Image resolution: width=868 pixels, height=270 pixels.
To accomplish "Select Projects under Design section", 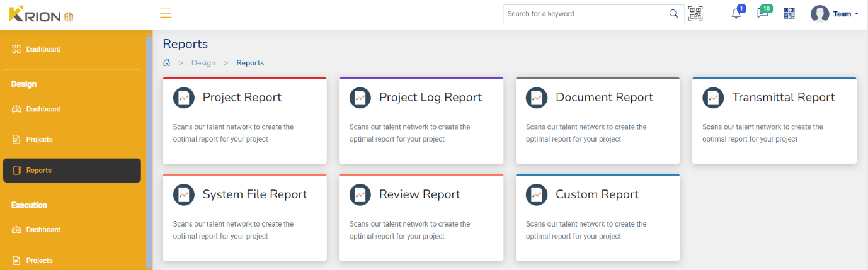I will [x=39, y=140].
